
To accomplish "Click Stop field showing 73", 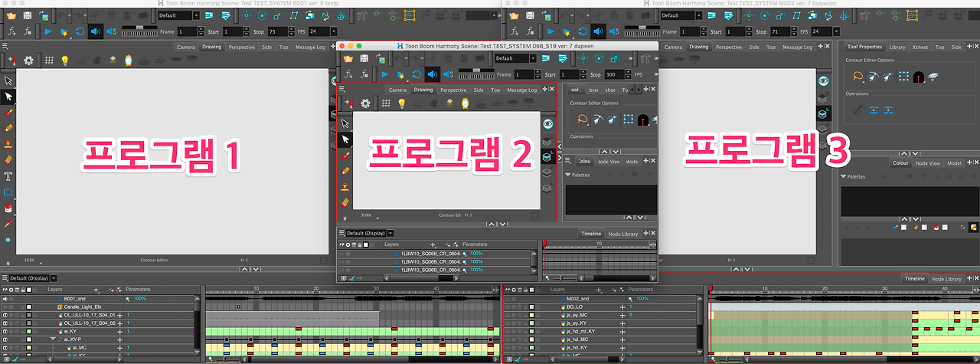I will click(x=279, y=31).
